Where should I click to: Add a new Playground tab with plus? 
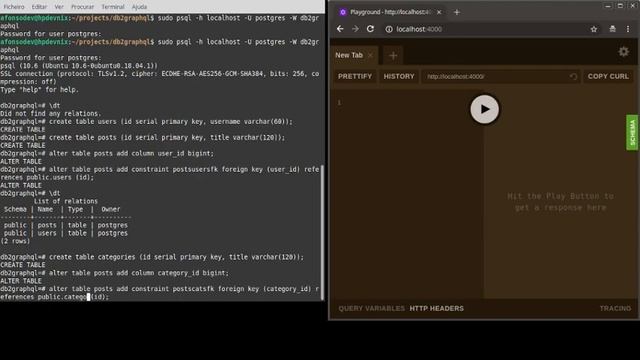pyautogui.click(x=393, y=56)
